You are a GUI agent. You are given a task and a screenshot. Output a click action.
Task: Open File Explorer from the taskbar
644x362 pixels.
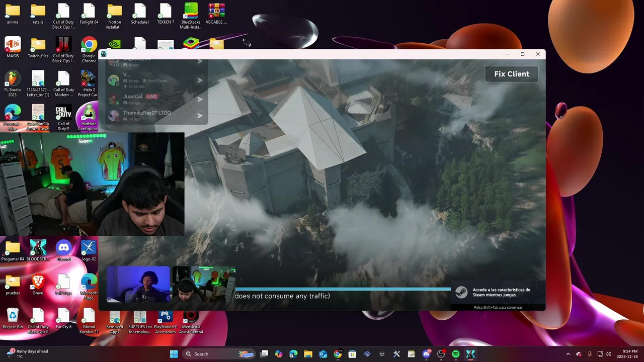coord(308,354)
